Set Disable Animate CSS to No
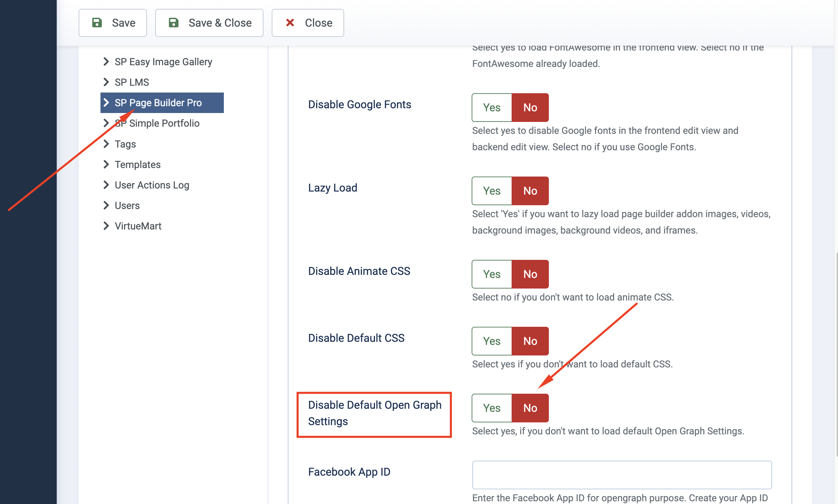The image size is (838, 504). click(x=530, y=274)
